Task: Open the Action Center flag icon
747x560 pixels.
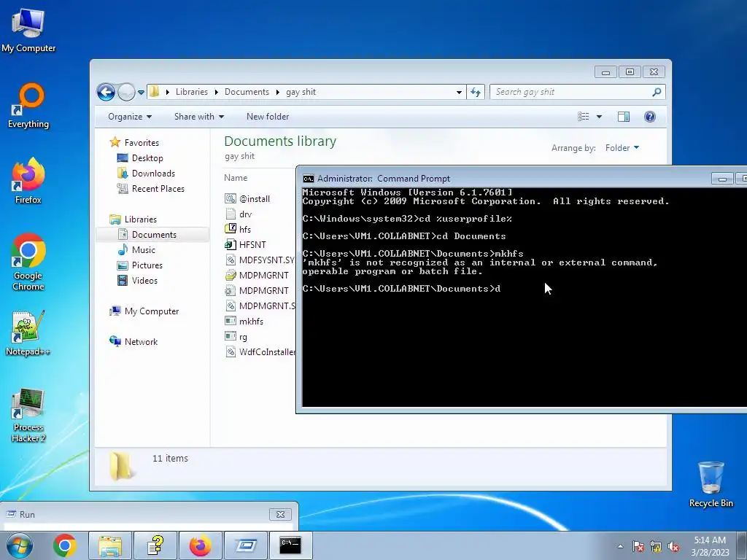Action: coord(638,546)
